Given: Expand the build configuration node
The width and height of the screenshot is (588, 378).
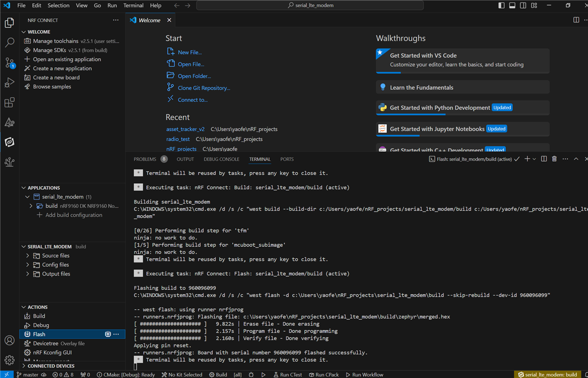Looking at the screenshot, I should click(31, 206).
